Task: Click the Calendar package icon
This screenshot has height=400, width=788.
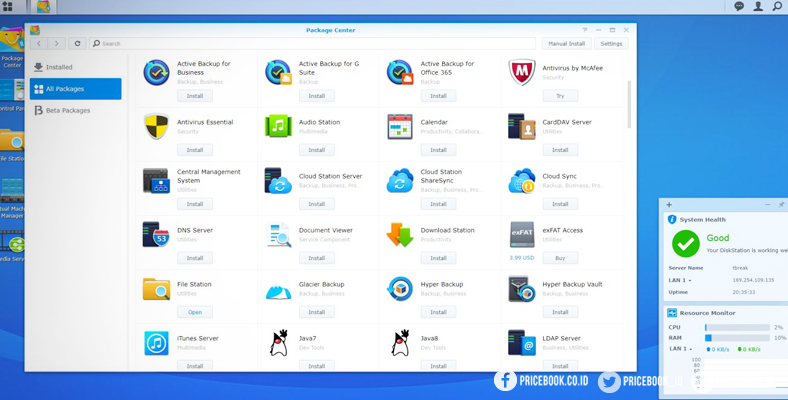Action: pyautogui.click(x=400, y=126)
